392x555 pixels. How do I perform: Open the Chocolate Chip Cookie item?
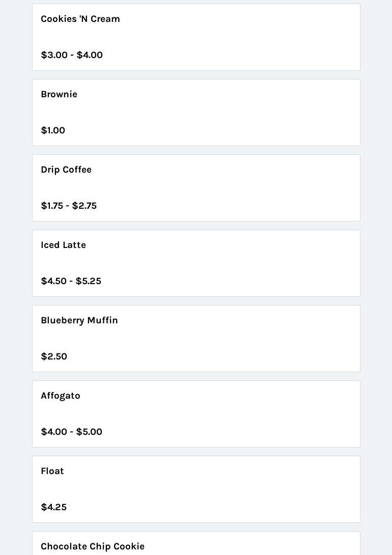tap(93, 546)
